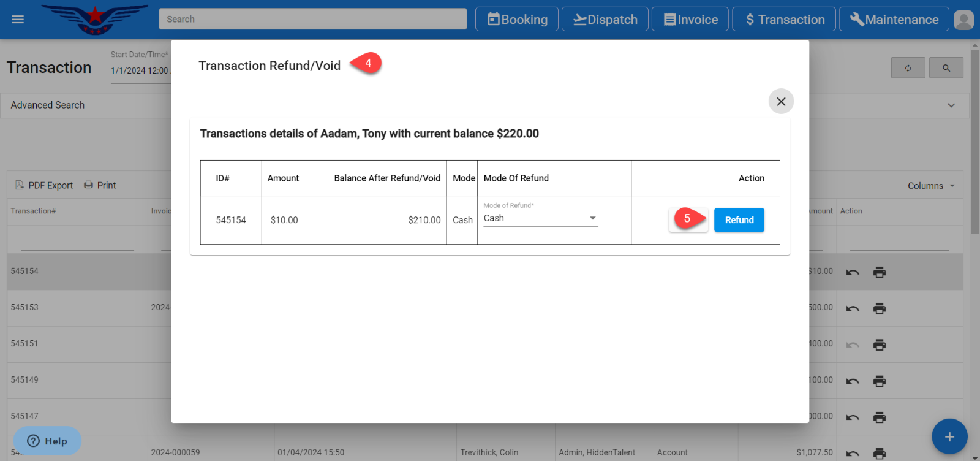
Task: Click refund arrow for transaction 545153
Action: (x=853, y=308)
